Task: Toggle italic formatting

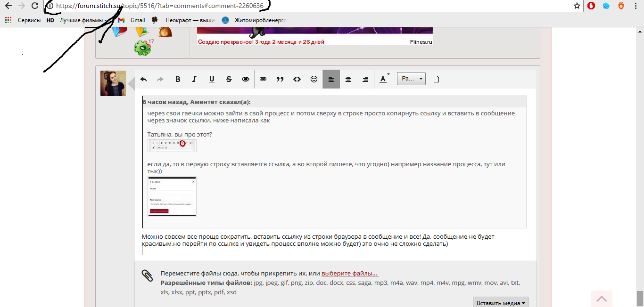Action: 194,79
